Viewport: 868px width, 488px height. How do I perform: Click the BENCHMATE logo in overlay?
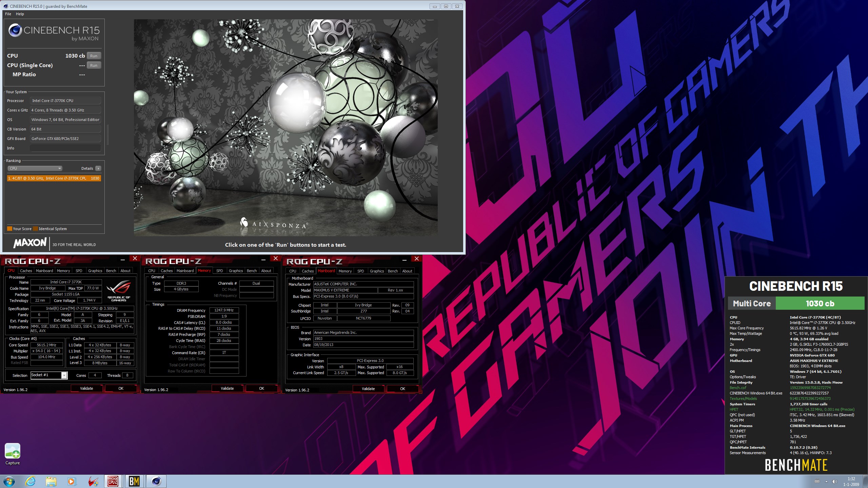pos(796,465)
